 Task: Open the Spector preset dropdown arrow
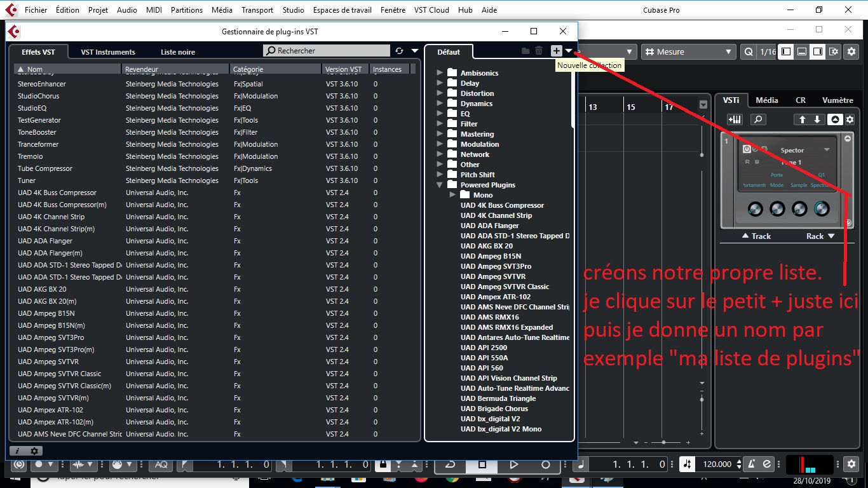click(827, 150)
